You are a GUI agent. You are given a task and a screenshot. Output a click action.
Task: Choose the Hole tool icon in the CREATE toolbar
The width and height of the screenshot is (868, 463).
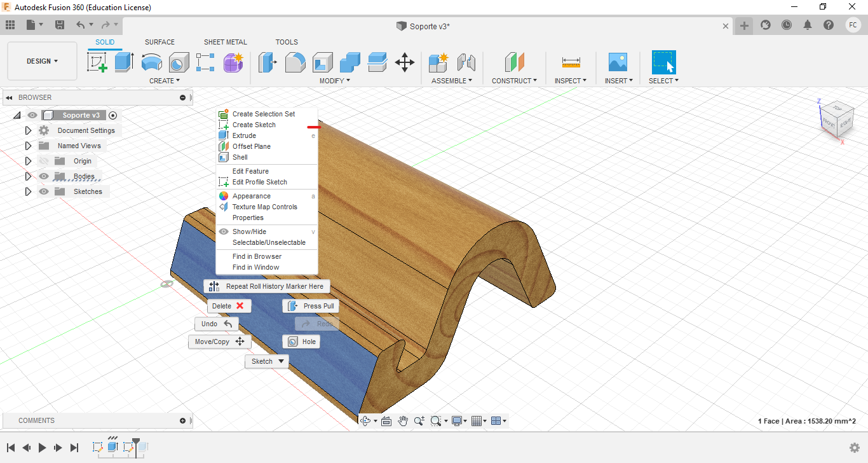[x=179, y=62]
